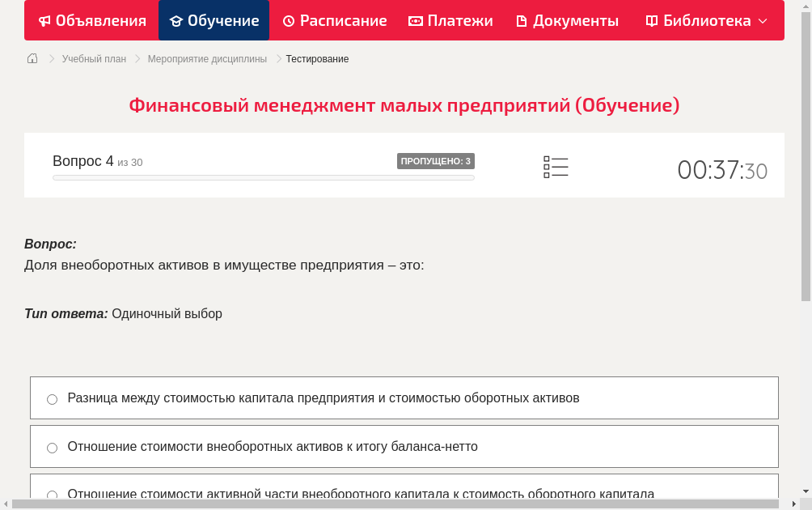Click the payment card icon near Платежи
812x510 pixels.
[x=414, y=20]
